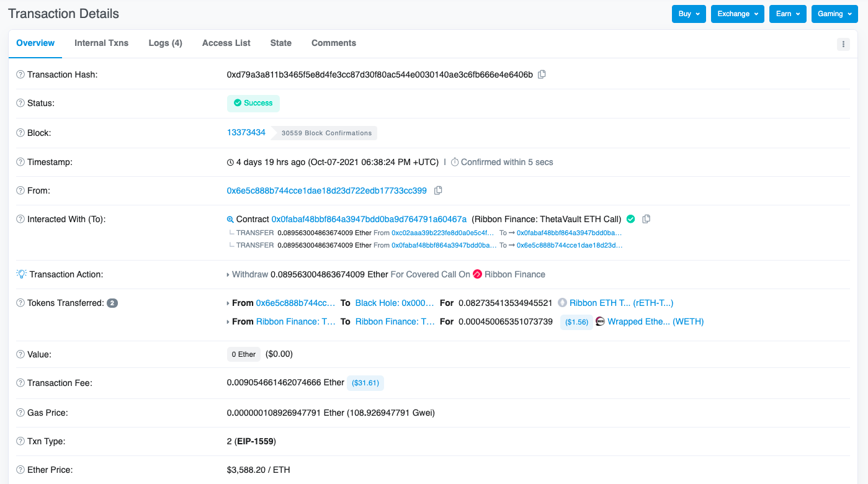This screenshot has height=484, width=868.
Task: Open the sender address 0x6e5c888b link
Action: [x=326, y=190]
